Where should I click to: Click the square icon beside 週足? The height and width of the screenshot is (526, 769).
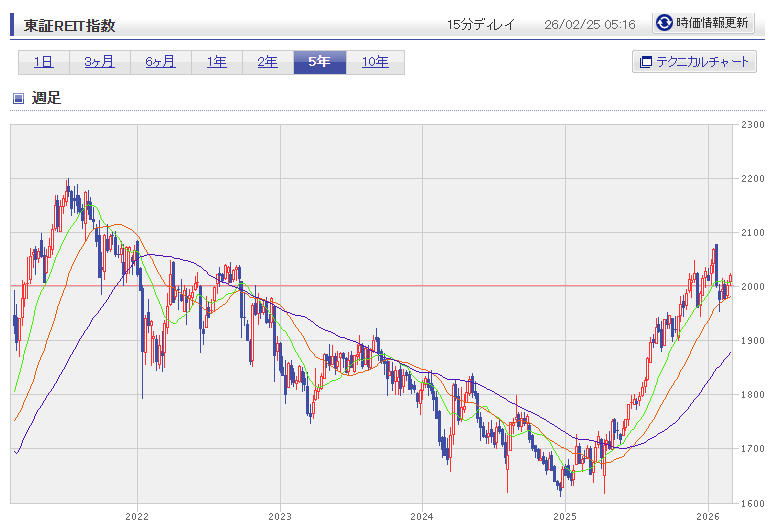(18, 99)
